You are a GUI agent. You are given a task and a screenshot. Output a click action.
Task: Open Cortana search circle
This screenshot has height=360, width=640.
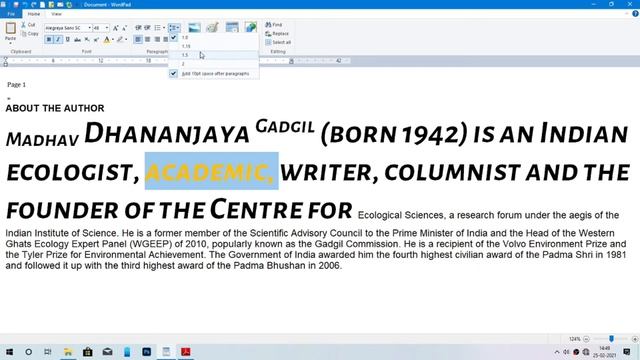pyautogui.click(x=29, y=351)
